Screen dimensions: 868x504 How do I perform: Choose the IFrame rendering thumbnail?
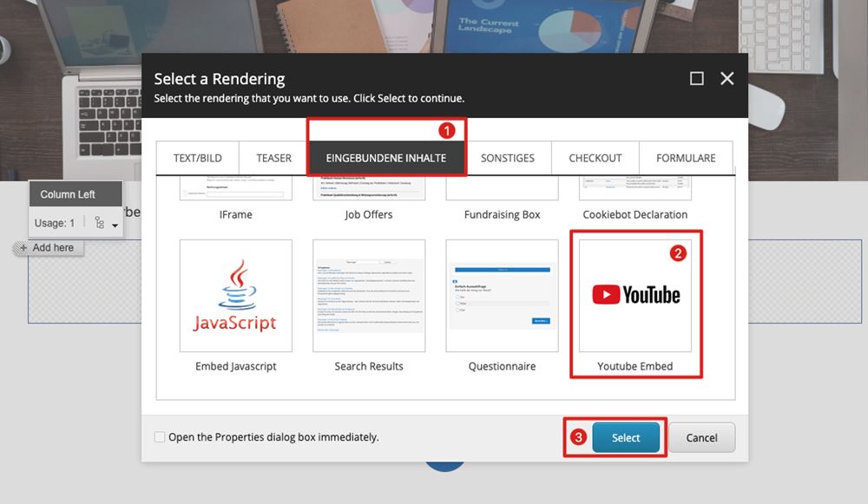(235, 188)
